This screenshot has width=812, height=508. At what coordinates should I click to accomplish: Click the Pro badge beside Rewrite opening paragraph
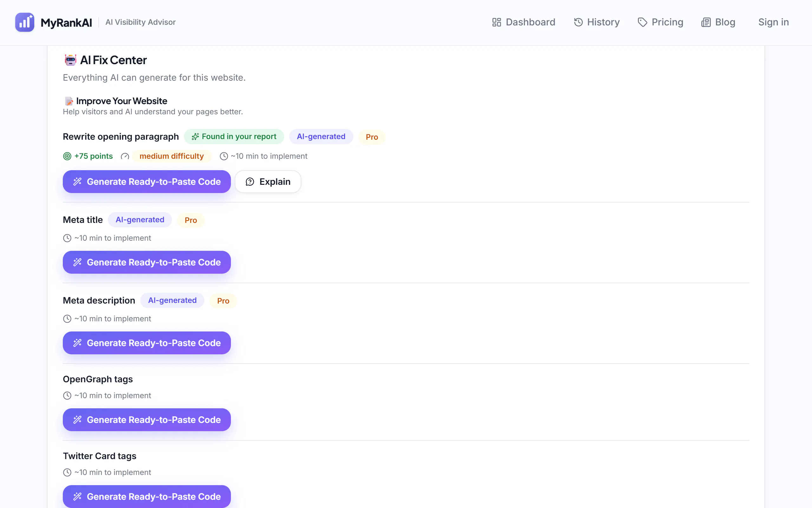click(x=372, y=137)
